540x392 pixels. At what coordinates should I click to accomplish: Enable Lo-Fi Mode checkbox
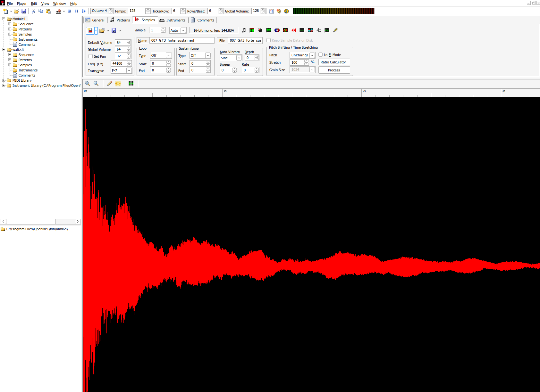321,55
